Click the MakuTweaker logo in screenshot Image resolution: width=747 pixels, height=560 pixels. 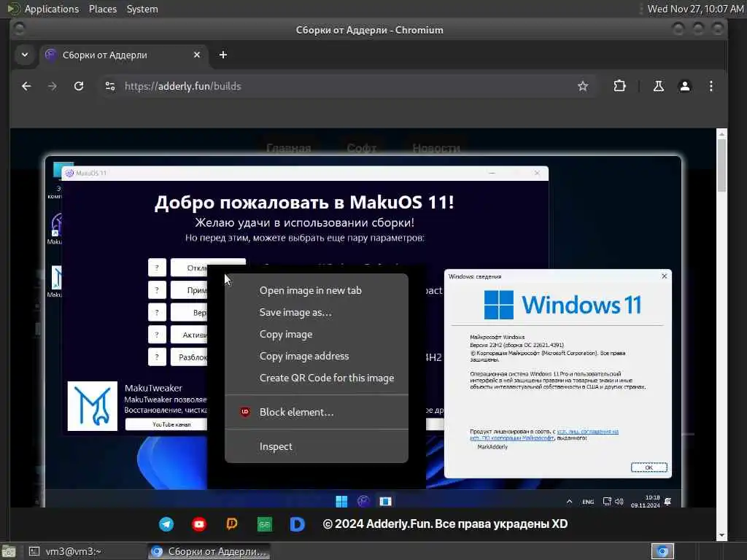[x=93, y=406]
